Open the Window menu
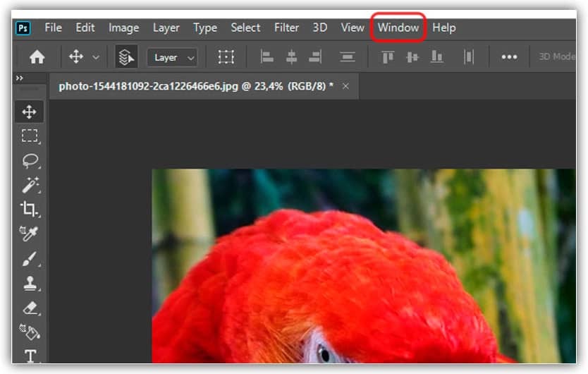Screen dimensions: 588x374 point(398,28)
